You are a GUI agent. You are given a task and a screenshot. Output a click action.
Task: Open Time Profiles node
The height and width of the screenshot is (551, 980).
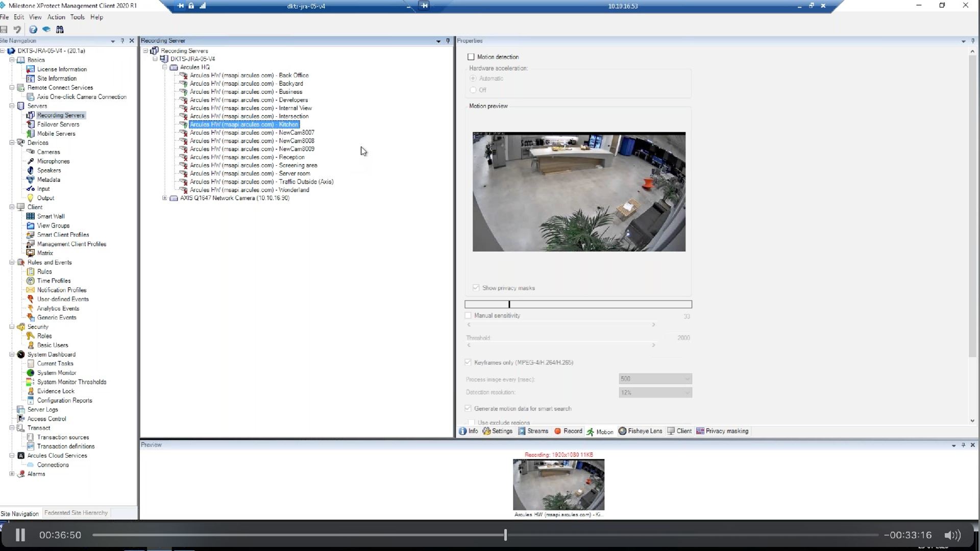click(54, 281)
